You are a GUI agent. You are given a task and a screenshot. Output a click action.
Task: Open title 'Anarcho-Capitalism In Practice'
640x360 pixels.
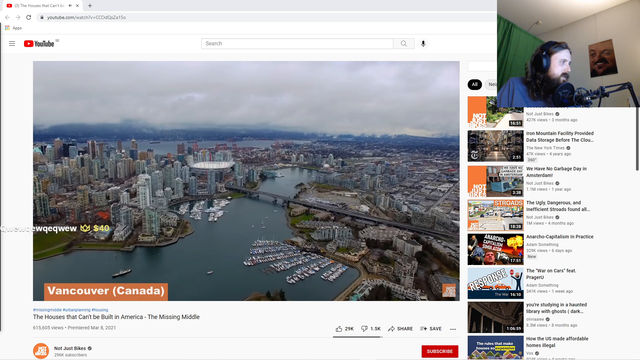[x=560, y=237]
